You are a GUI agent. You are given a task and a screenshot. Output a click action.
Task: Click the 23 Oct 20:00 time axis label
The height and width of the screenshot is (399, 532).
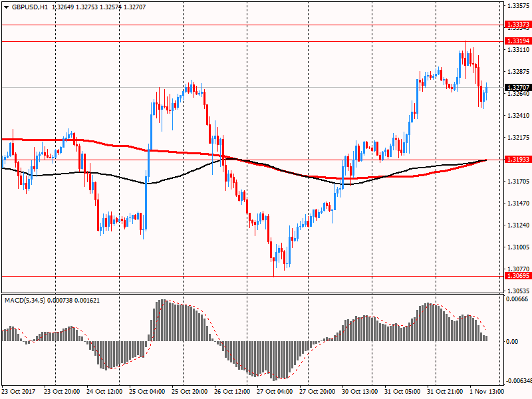(x=62, y=392)
